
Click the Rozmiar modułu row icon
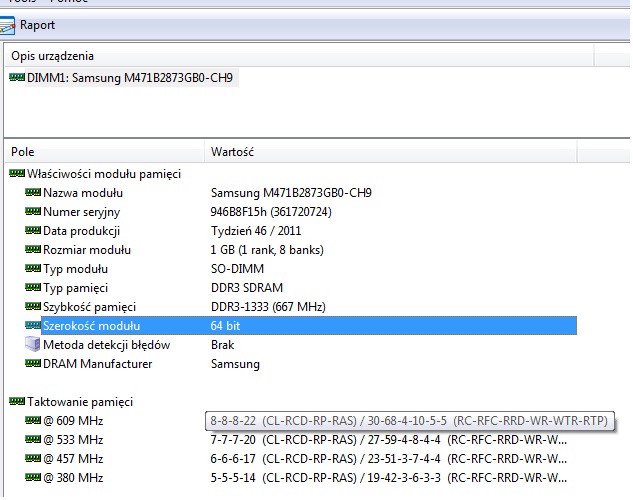(x=33, y=249)
